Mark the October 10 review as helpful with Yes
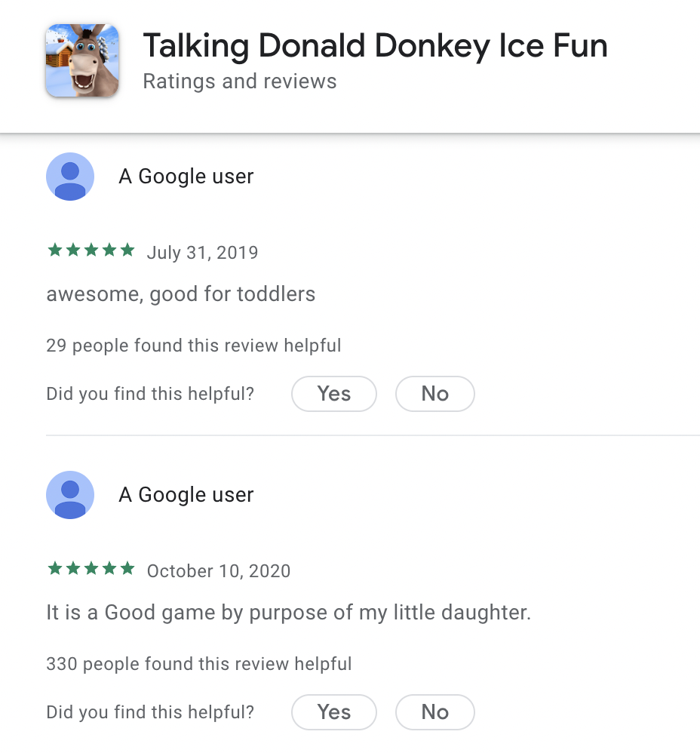Screen dimensions: 700x753 point(333,712)
